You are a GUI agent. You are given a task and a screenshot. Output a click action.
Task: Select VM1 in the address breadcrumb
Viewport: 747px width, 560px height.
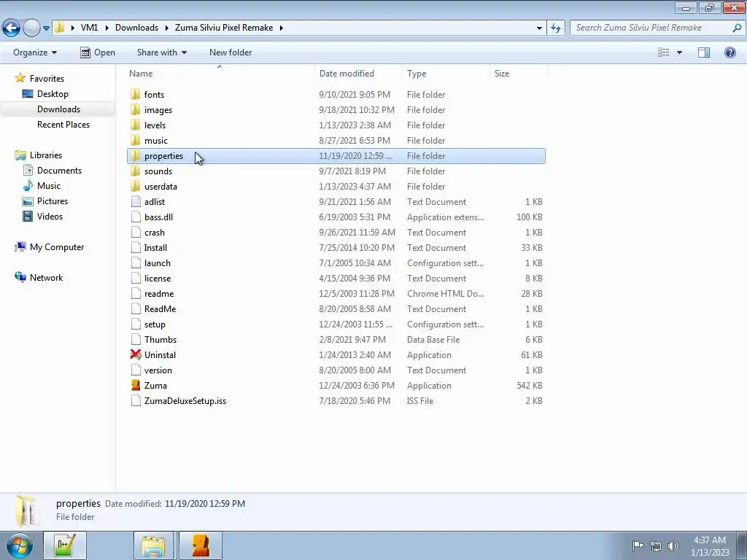[x=89, y=28]
